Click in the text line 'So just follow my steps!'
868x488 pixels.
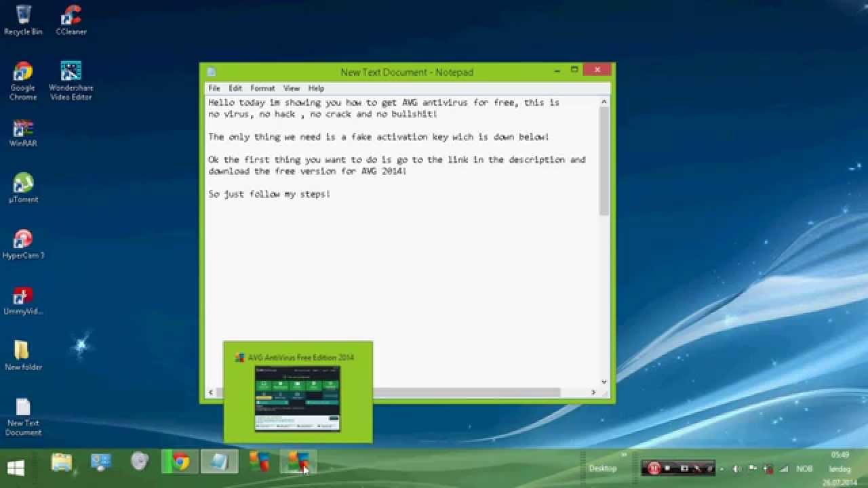coord(269,194)
